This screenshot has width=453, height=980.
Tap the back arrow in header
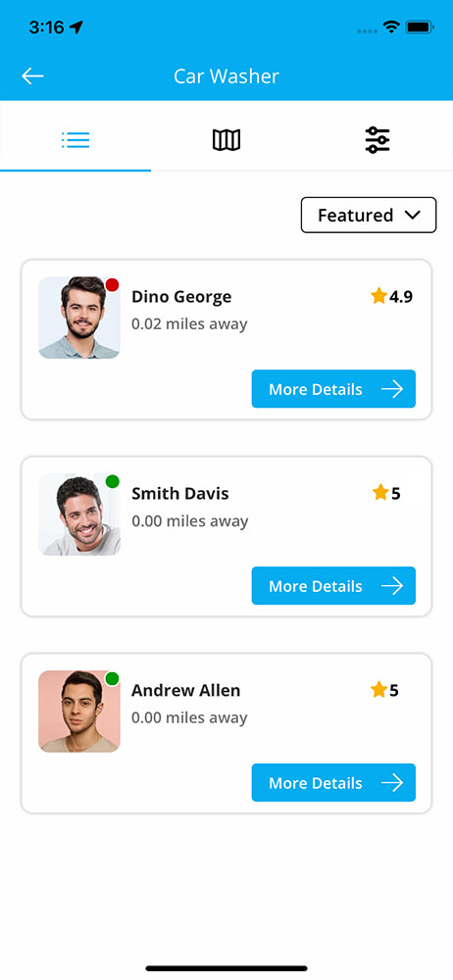pos(32,76)
